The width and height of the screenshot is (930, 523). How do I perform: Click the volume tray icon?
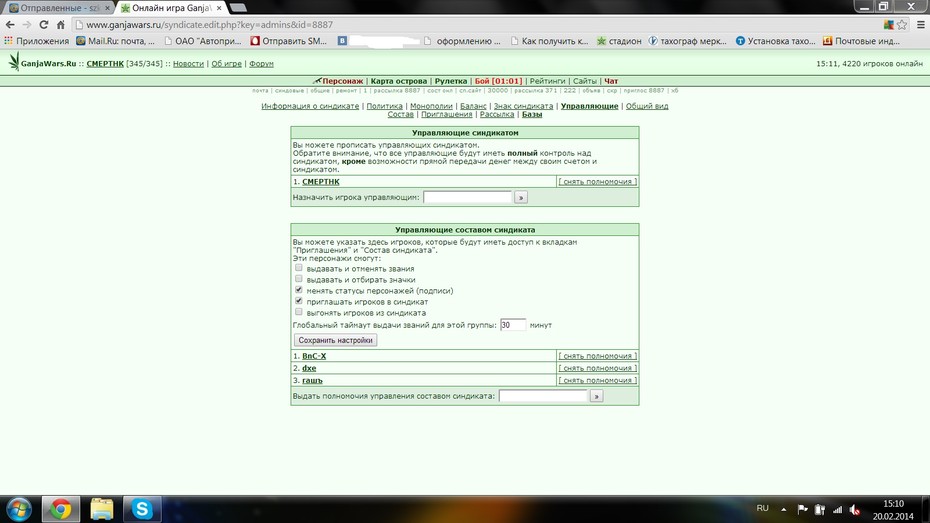pos(855,509)
